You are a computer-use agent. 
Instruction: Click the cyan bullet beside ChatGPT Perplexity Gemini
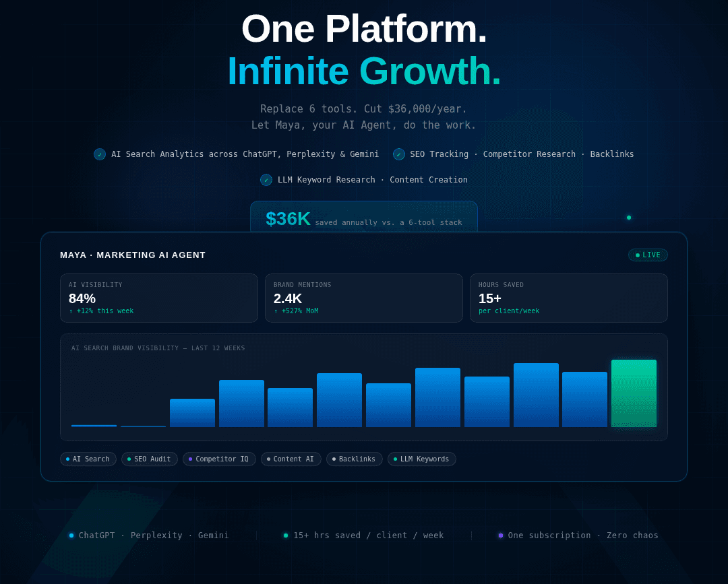click(x=71, y=535)
